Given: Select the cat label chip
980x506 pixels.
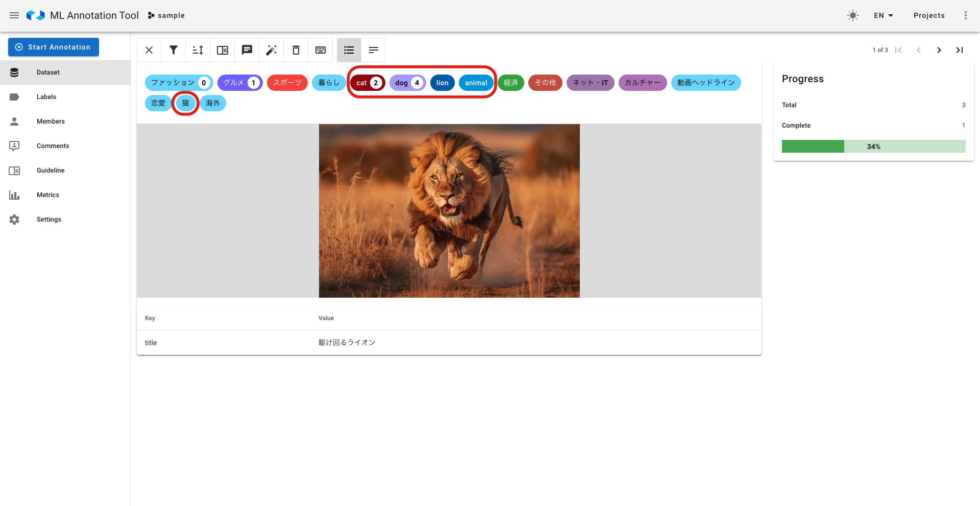Looking at the screenshot, I should click(367, 83).
